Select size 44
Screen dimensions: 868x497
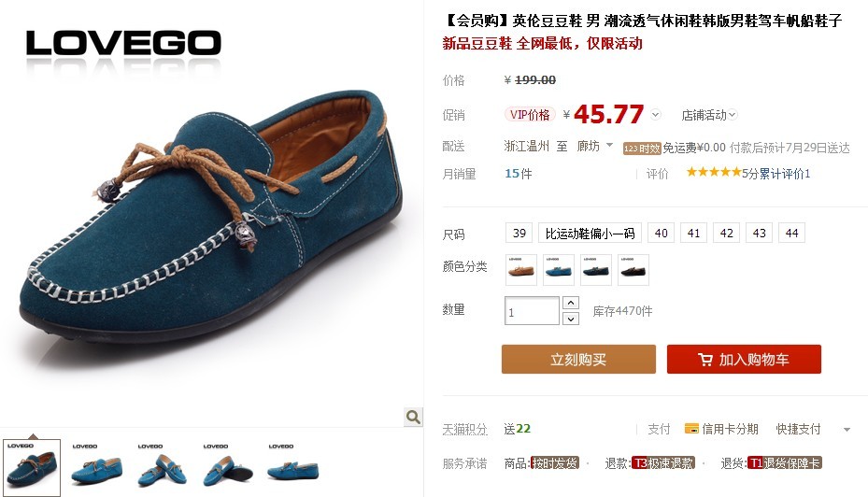pyautogui.click(x=791, y=233)
